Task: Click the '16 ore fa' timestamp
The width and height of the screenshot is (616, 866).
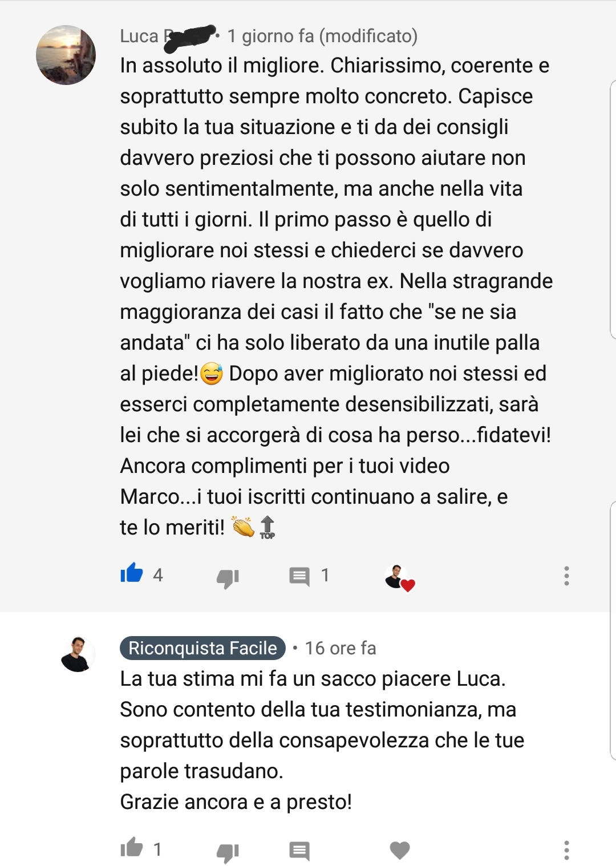Action: click(x=340, y=648)
